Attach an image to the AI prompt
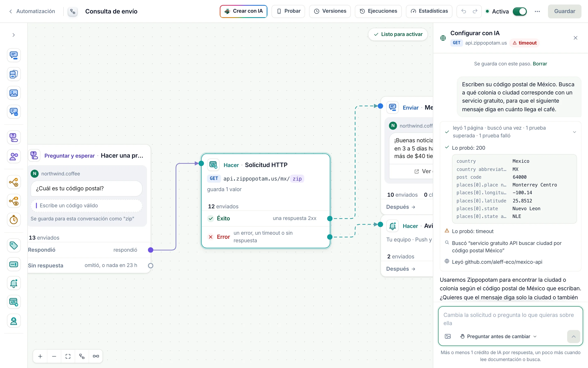Viewport: 588px width, 368px height. (x=448, y=336)
